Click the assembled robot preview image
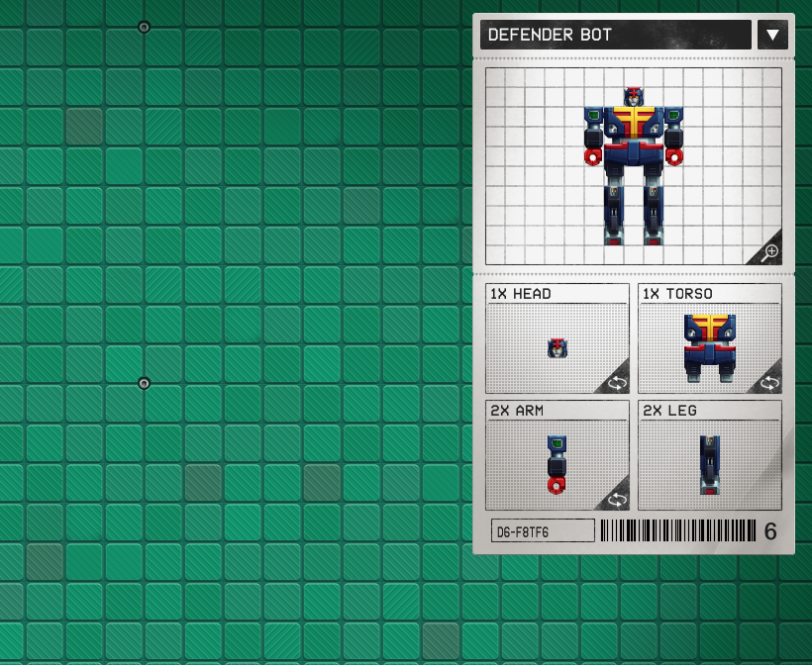The width and height of the screenshot is (812, 665). [x=634, y=166]
